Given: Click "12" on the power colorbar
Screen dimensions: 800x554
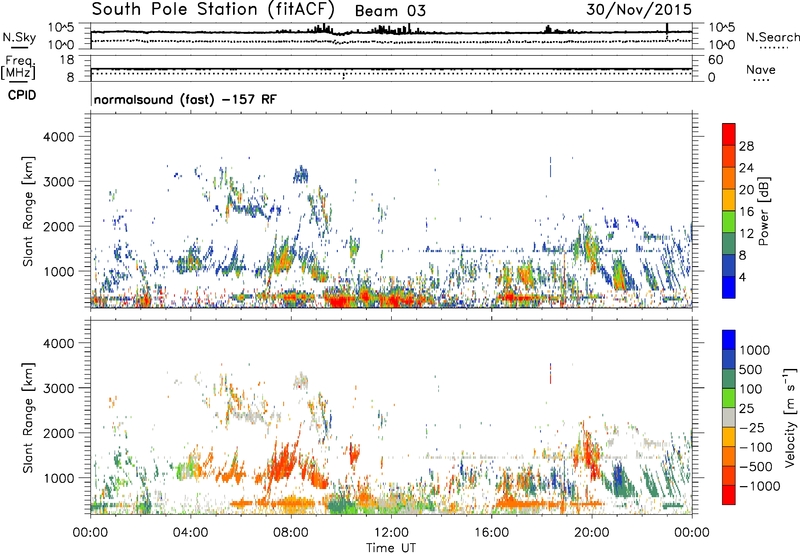Looking at the screenshot, I should pos(746,234).
